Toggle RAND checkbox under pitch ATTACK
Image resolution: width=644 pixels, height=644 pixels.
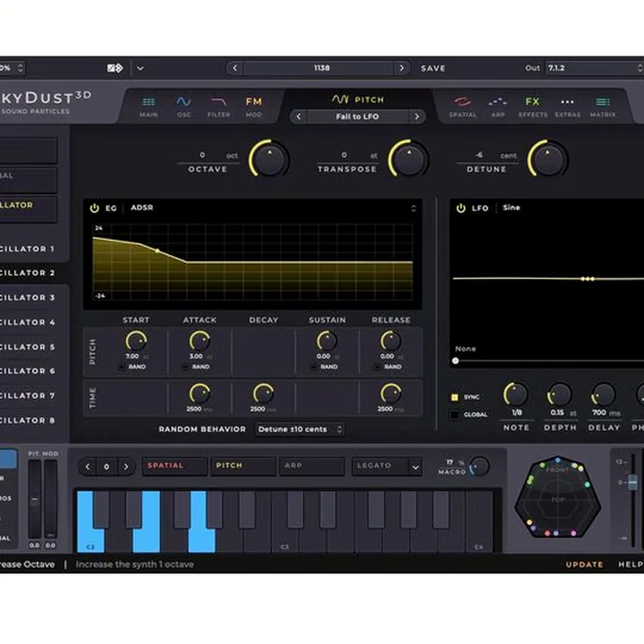pos(185,367)
